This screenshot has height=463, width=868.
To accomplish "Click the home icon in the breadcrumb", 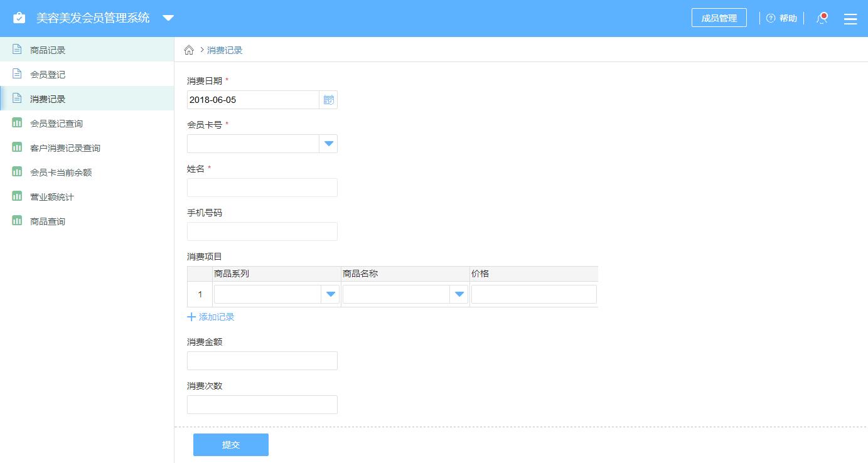I will 189,49.
